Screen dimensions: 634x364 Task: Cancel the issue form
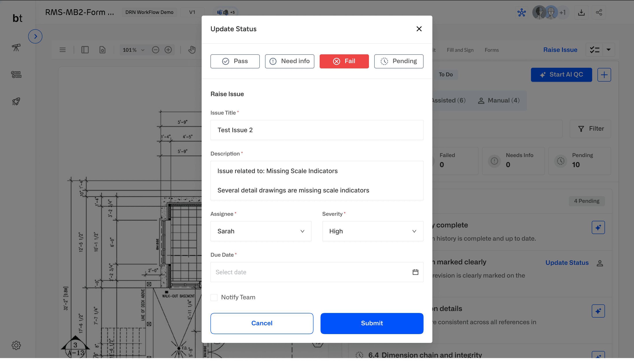click(262, 324)
